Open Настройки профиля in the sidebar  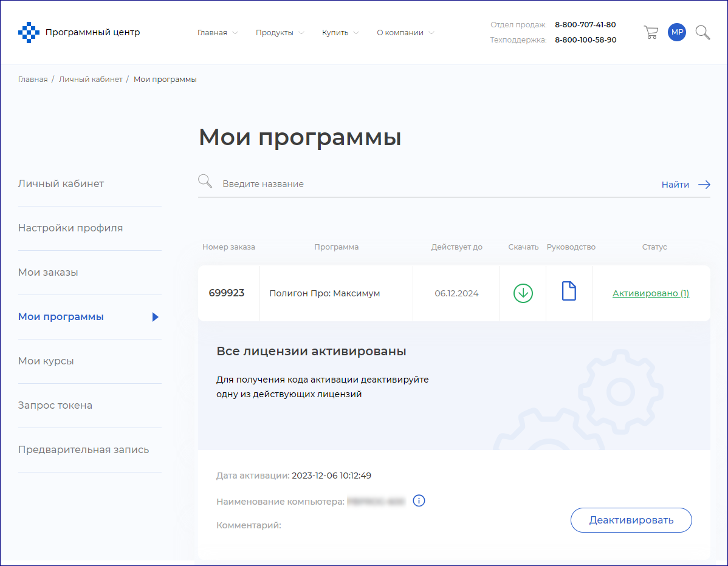point(70,228)
